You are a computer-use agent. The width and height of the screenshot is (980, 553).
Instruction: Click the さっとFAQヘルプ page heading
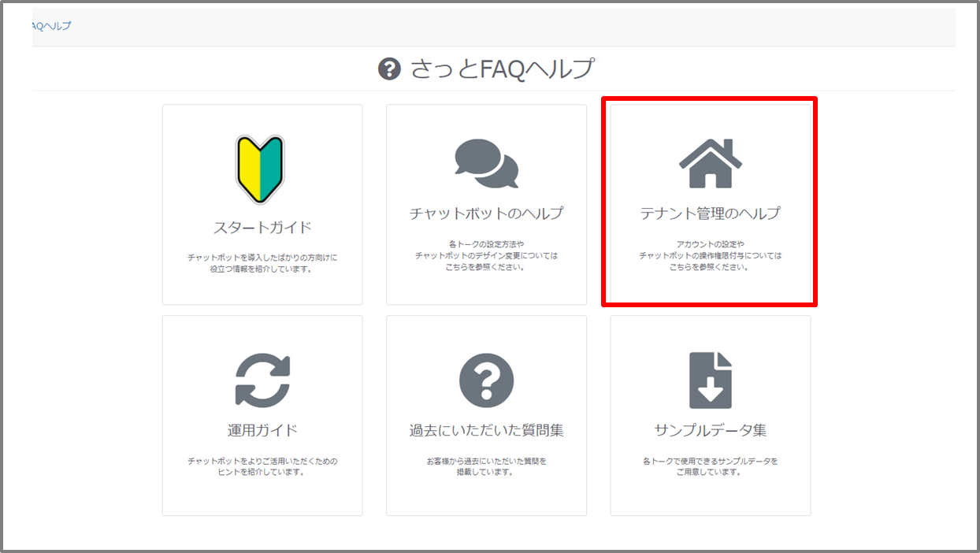point(502,69)
